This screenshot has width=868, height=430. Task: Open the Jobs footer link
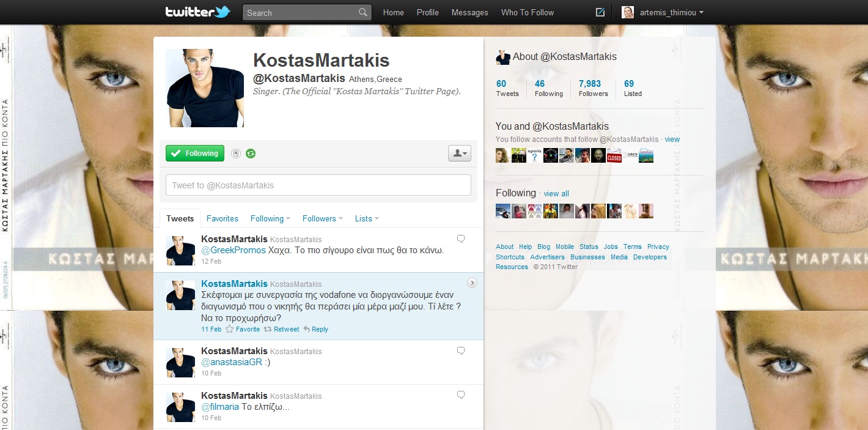point(611,247)
